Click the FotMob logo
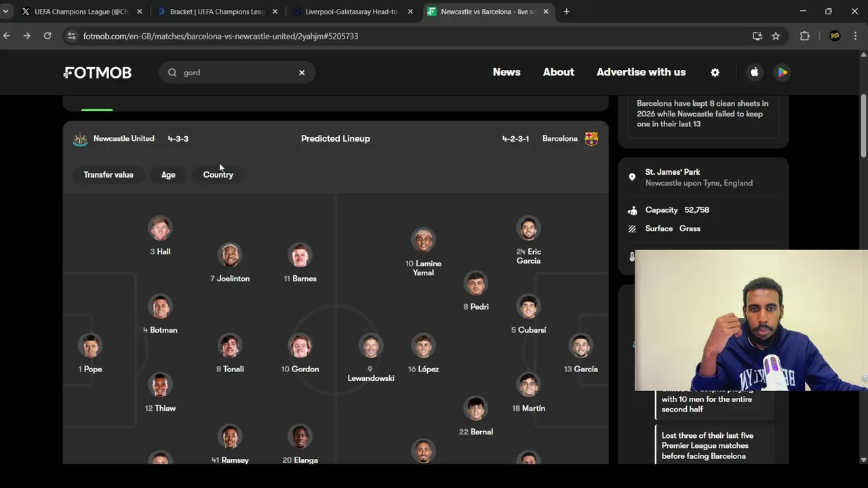This screenshot has width=868, height=488. (97, 73)
